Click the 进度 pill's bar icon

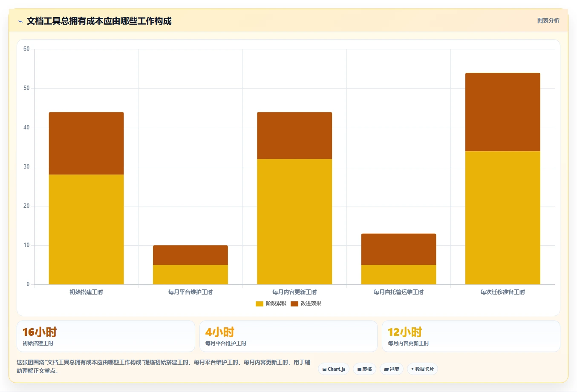pyautogui.click(x=386, y=369)
